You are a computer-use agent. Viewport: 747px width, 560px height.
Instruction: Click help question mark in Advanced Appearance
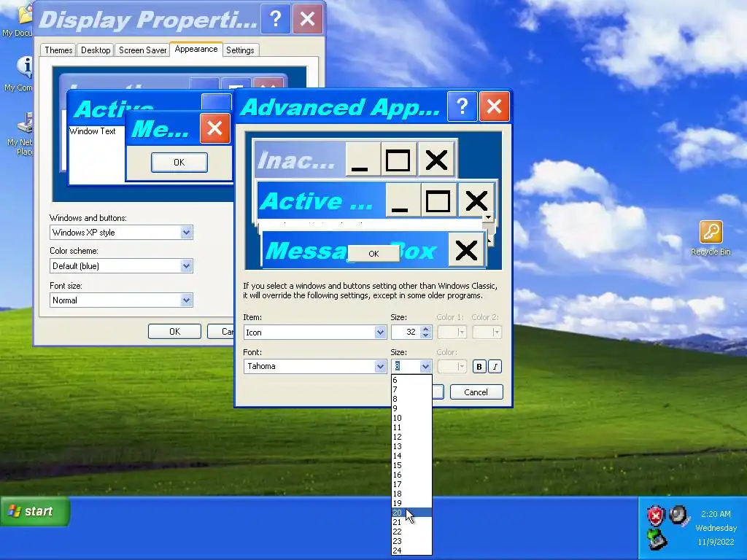[462, 106]
